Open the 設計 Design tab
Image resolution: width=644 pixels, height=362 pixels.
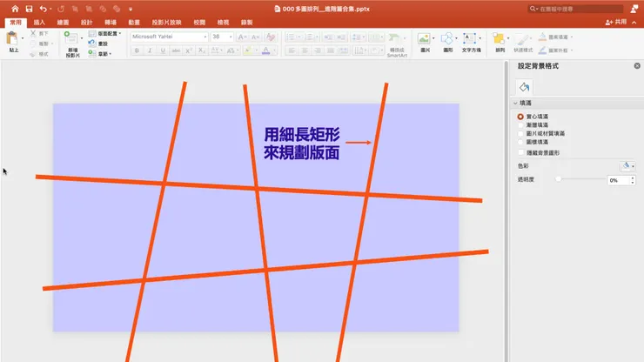[87, 23]
